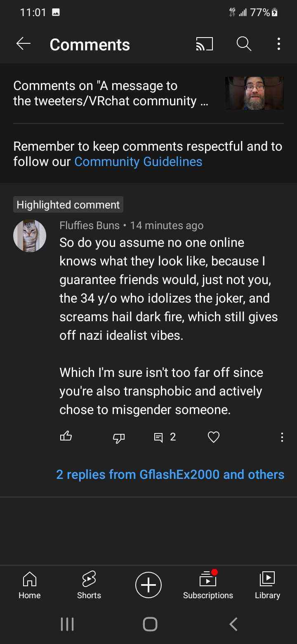Heart the highlighted comment
The width and height of the screenshot is (297, 644).
213,437
